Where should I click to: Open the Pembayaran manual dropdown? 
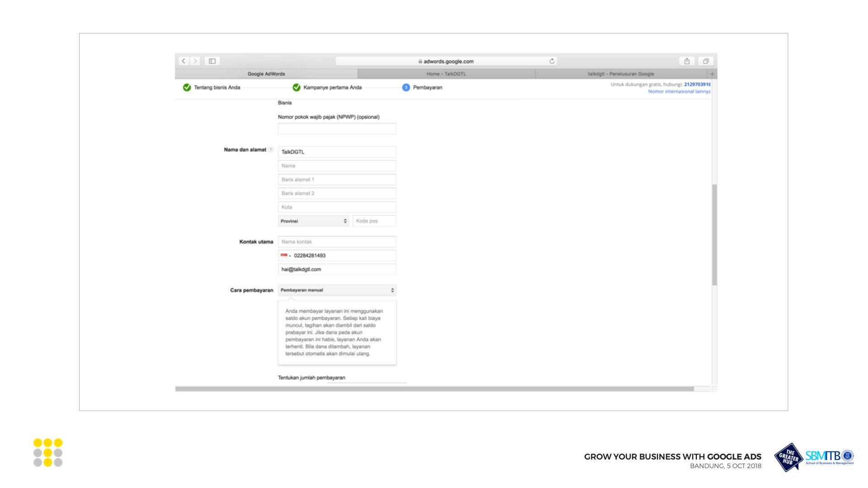click(x=337, y=290)
